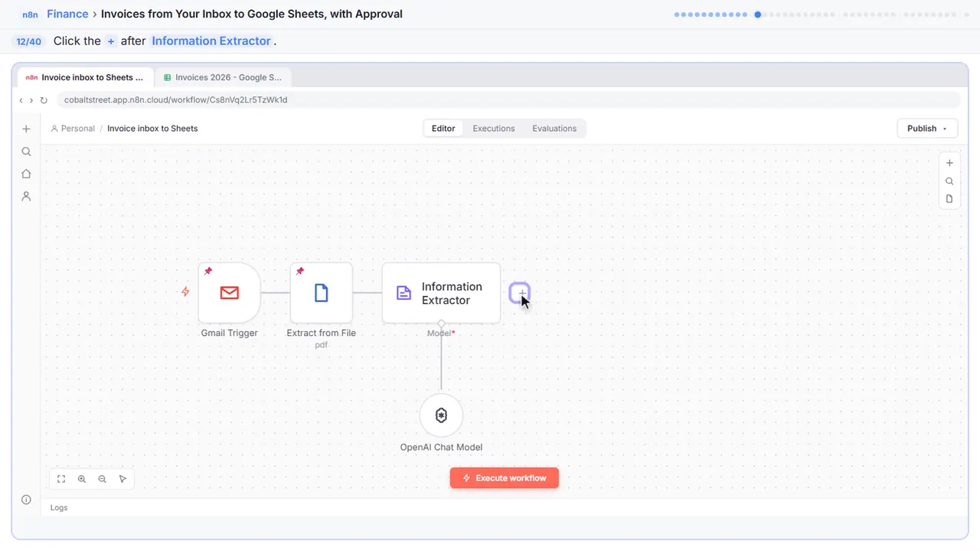Switch to the Executions tab

pos(494,129)
